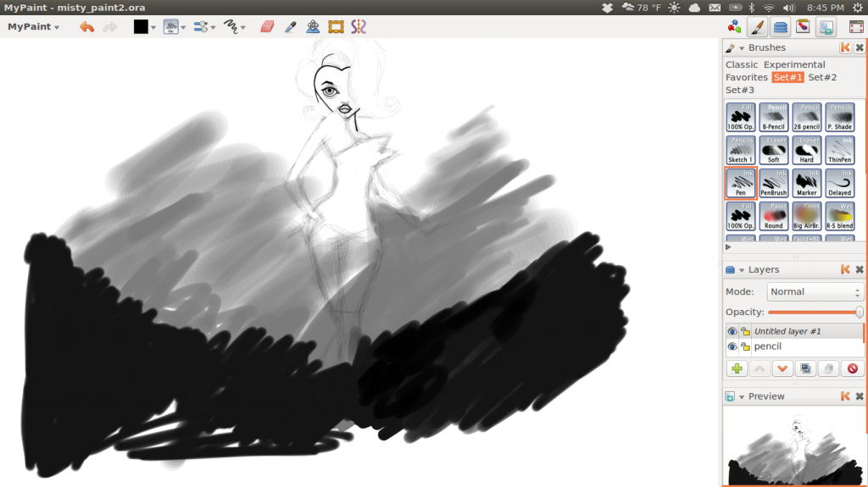This screenshot has height=487, width=868.
Task: Open the mail envelope indicator in top bar
Action: pyautogui.click(x=715, y=8)
